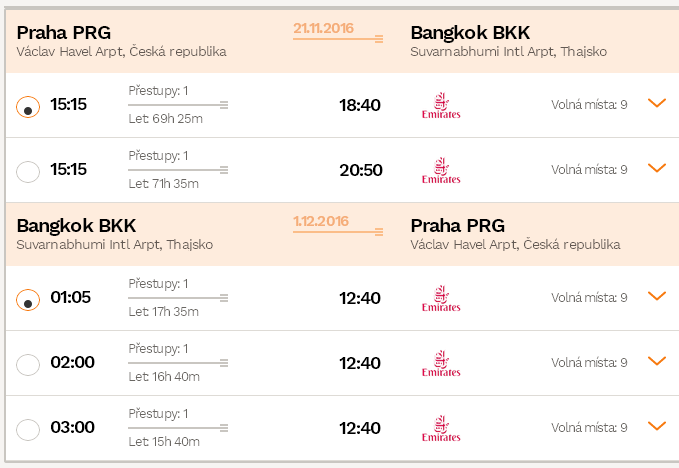Click the 1.12.2016 return date
The width and height of the screenshot is (679, 468).
pos(321,221)
